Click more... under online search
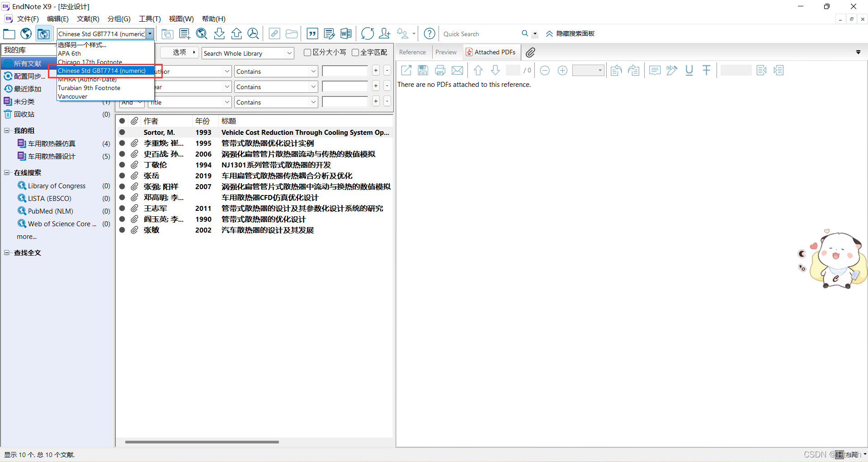The width and height of the screenshot is (868, 462). point(27,237)
